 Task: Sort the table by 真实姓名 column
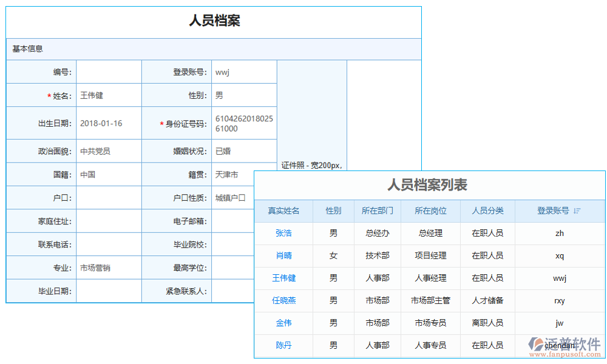[x=284, y=211]
